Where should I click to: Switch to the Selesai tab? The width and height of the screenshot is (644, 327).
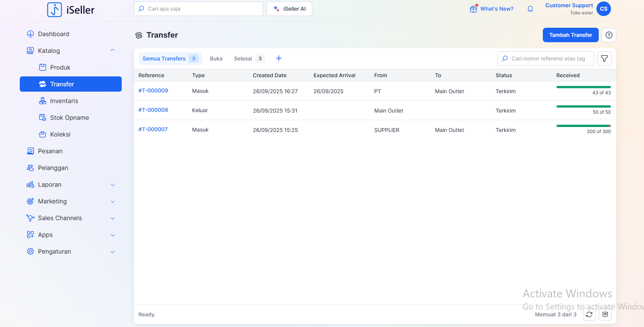[x=243, y=59]
